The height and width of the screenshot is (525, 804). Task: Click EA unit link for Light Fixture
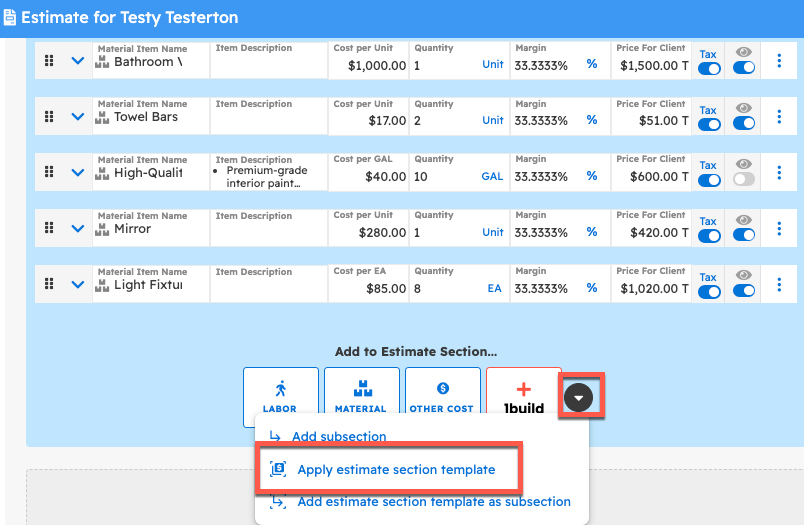pyautogui.click(x=494, y=288)
